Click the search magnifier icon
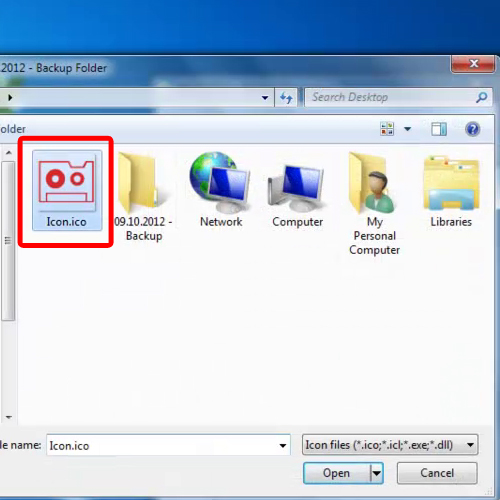Image resolution: width=500 pixels, height=500 pixels. pos(482,97)
